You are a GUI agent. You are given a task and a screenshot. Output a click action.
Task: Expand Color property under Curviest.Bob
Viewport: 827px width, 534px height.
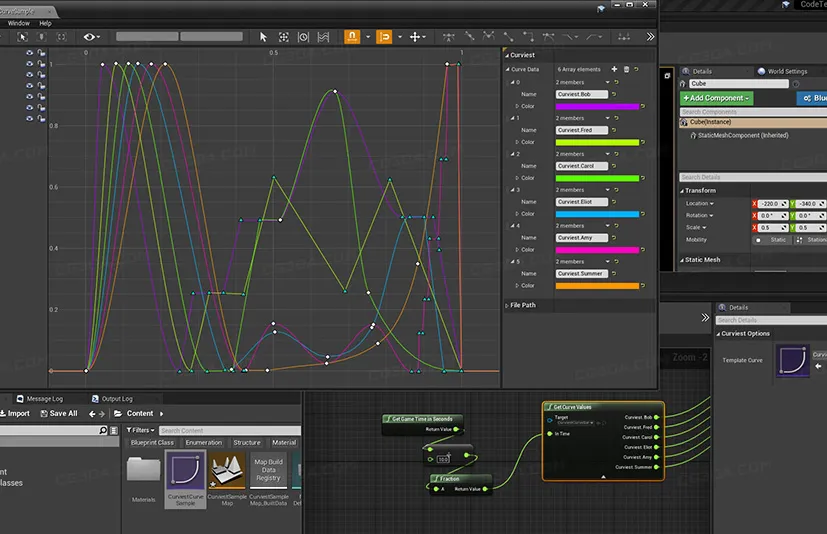517,106
